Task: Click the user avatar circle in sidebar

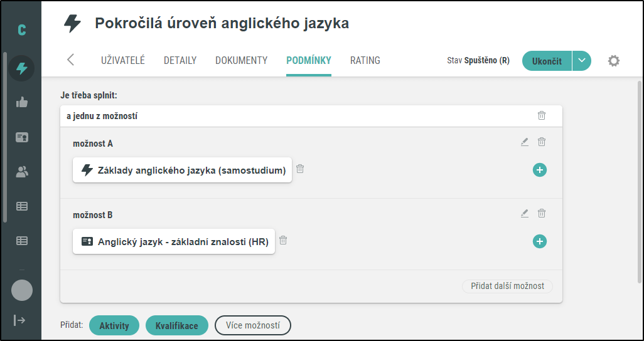Action: (x=22, y=290)
